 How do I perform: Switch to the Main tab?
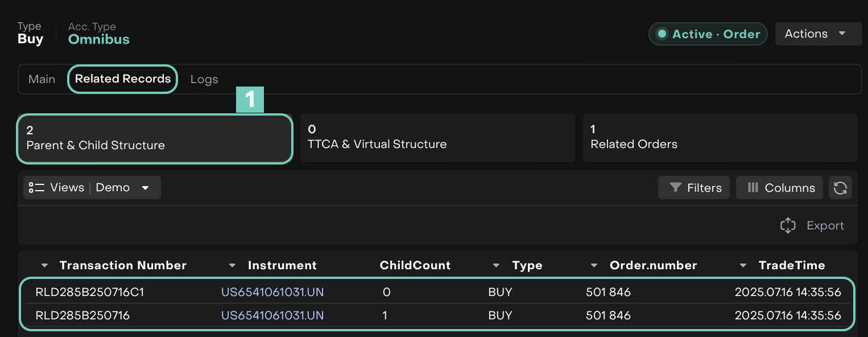tap(42, 79)
